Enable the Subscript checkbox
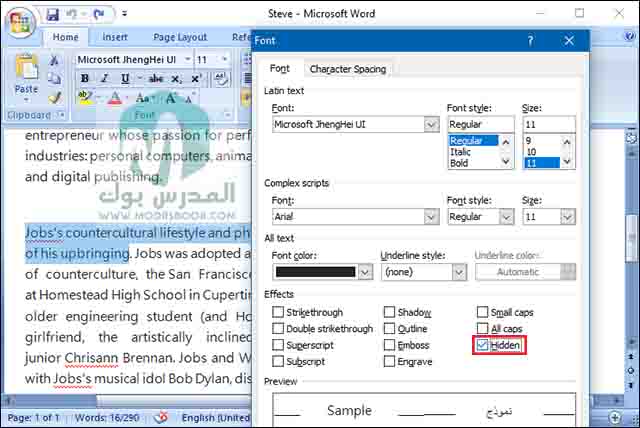 coord(278,361)
